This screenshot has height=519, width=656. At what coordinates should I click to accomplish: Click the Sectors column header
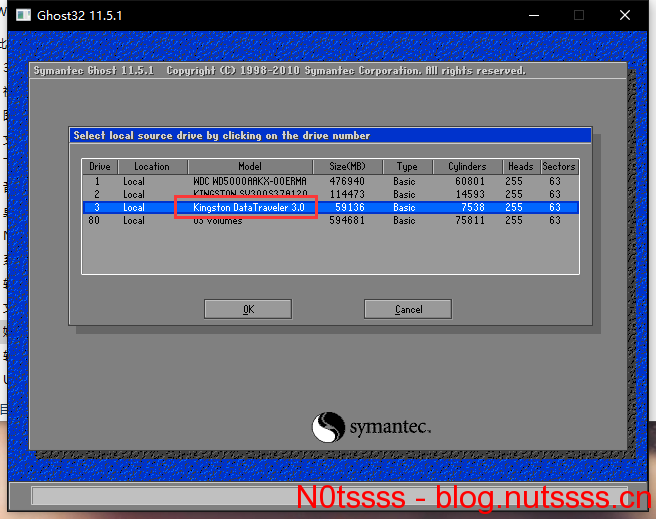click(x=559, y=166)
